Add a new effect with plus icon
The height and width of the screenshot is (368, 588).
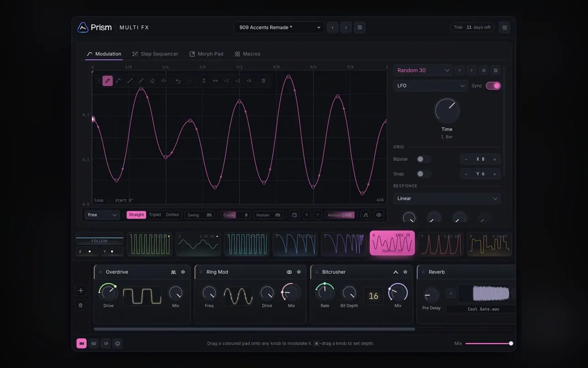(81, 290)
